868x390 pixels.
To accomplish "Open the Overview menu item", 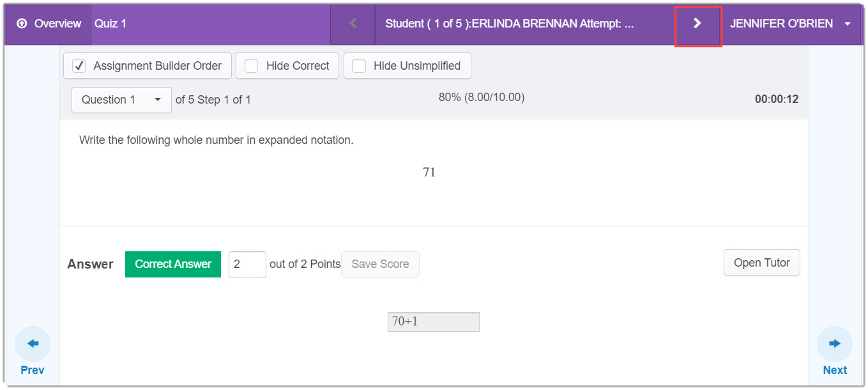I will (57, 24).
